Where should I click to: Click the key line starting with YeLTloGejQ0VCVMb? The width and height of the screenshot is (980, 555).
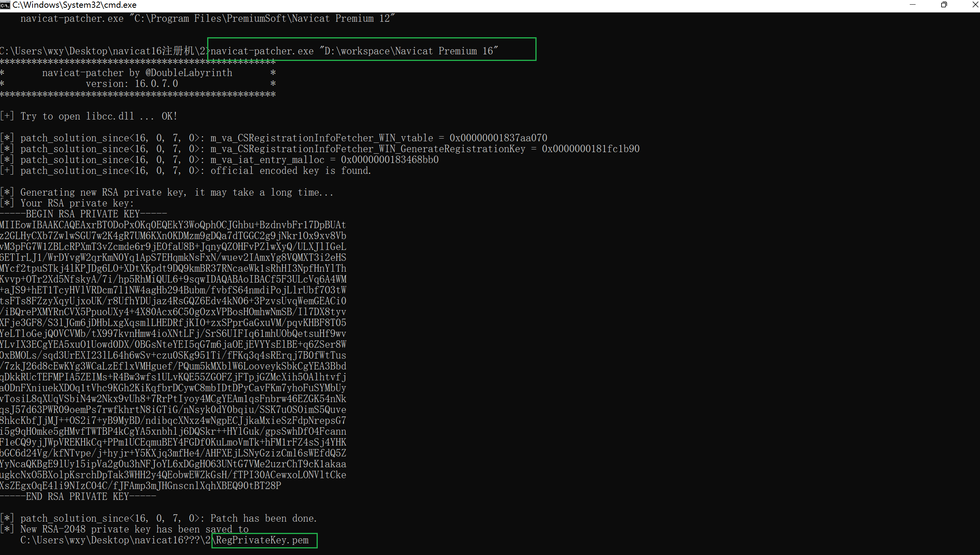point(173,334)
